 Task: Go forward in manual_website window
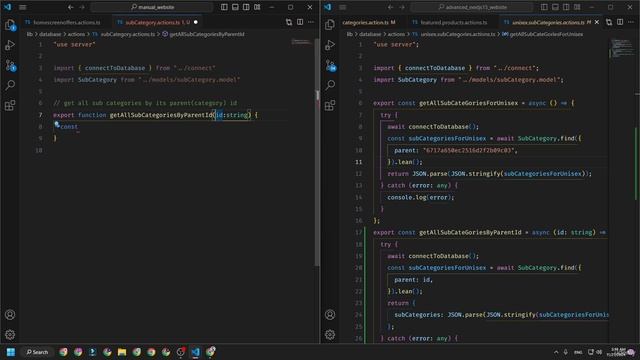pos(82,7)
